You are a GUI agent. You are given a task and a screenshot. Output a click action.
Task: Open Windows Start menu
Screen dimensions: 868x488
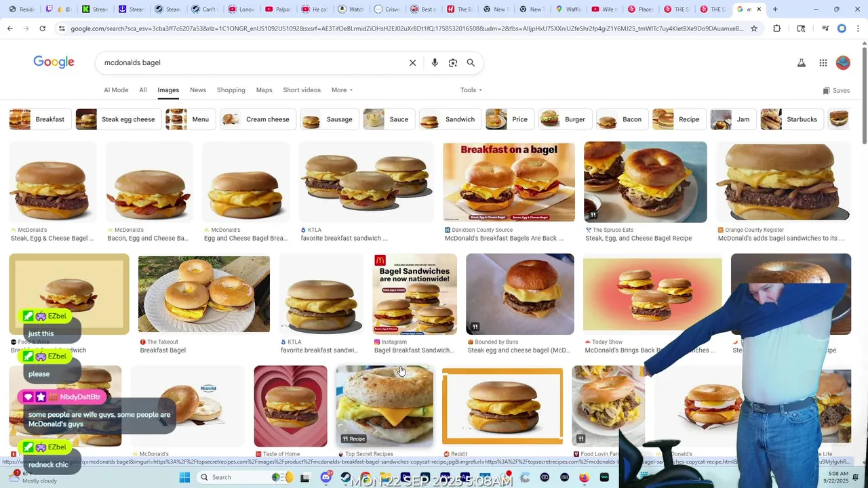click(184, 477)
